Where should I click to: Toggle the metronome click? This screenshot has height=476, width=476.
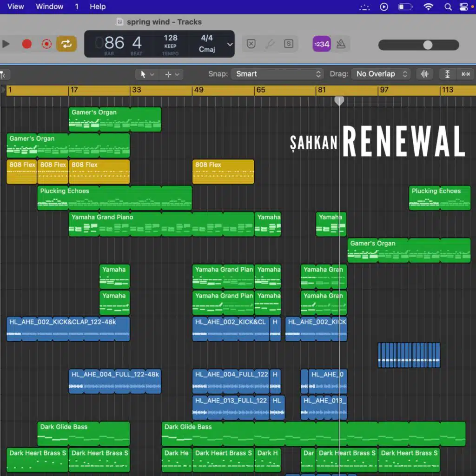pyautogui.click(x=341, y=44)
